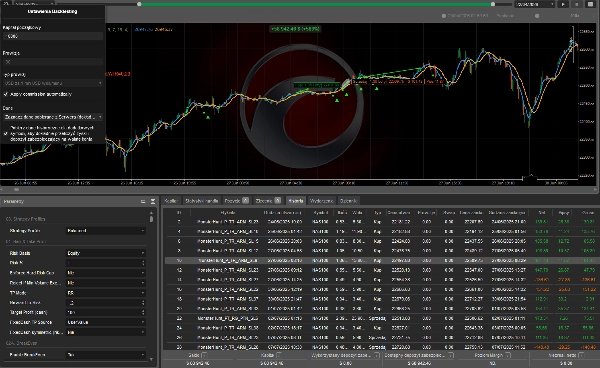Click the small icon left of the timeframe dropdown
Image resolution: width=600 pixels, height=368 pixels.
coord(6,3)
